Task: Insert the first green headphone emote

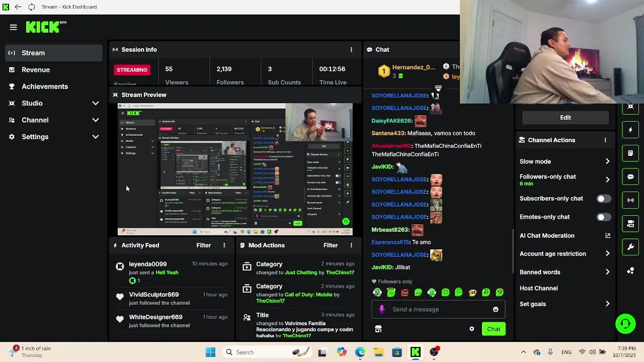Action: click(377, 292)
